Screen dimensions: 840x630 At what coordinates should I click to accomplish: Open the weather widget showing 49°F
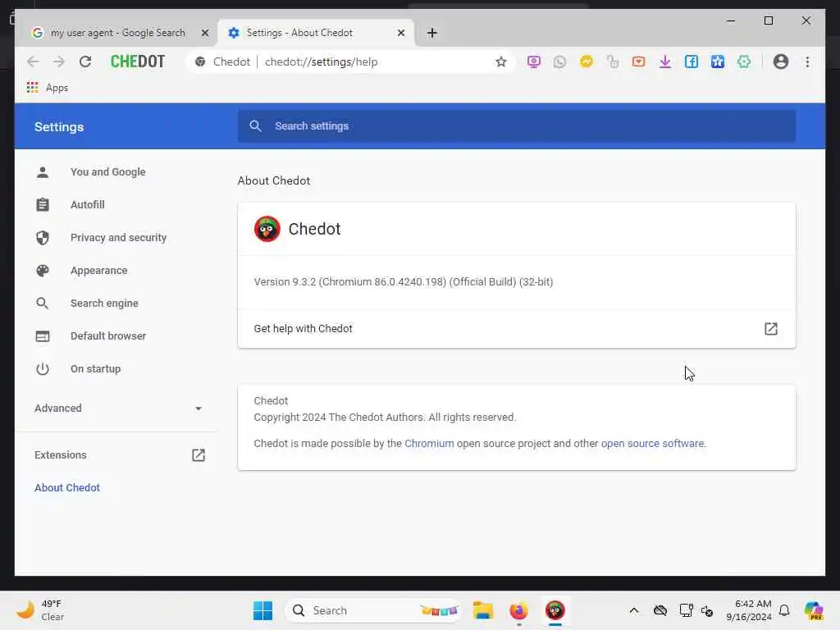[x=39, y=610]
